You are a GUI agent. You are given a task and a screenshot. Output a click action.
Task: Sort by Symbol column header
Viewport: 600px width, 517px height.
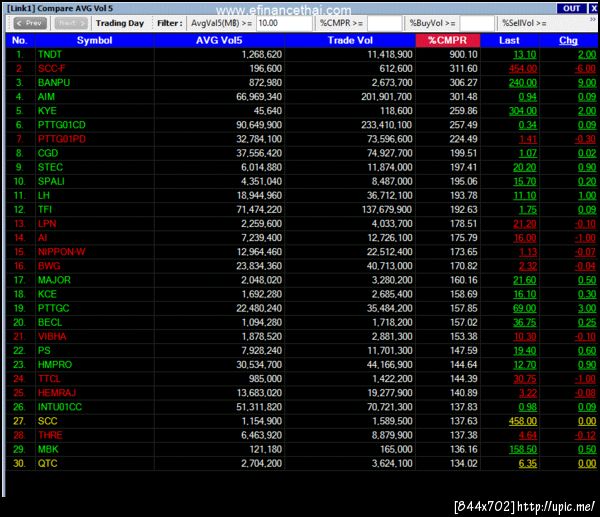click(95, 41)
